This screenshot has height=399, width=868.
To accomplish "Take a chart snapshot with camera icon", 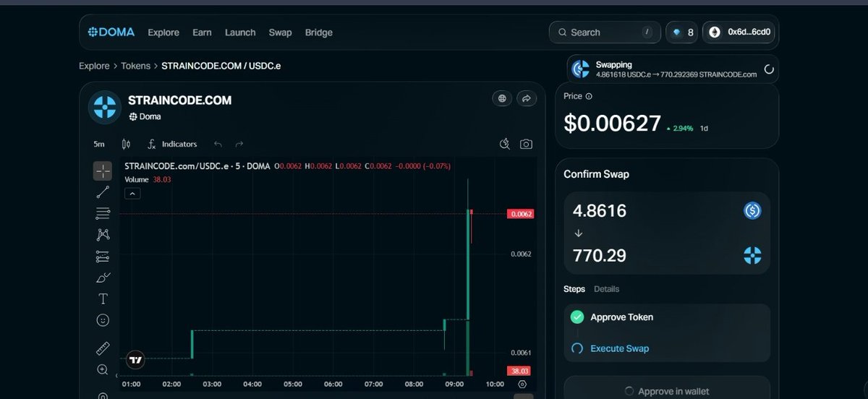I will click(x=527, y=144).
